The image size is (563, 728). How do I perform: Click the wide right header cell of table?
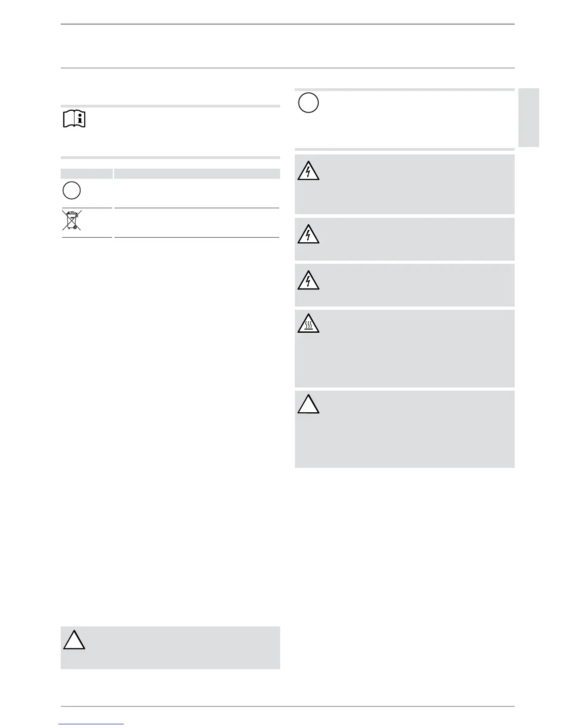click(197, 174)
